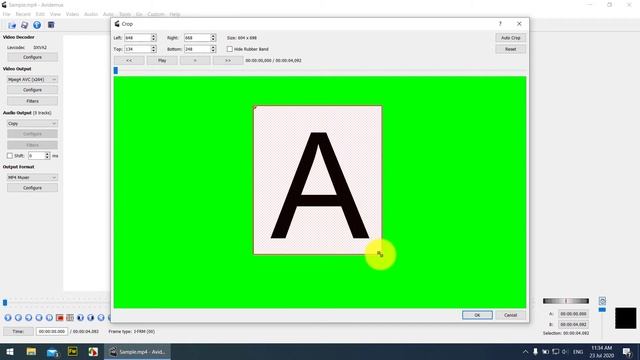This screenshot has height=360, width=640.
Task: Step the Top crop value spinner
Action: click(153, 49)
